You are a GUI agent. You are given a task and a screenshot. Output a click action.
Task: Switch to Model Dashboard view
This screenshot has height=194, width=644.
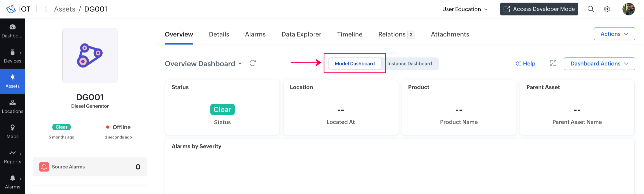[x=354, y=64]
